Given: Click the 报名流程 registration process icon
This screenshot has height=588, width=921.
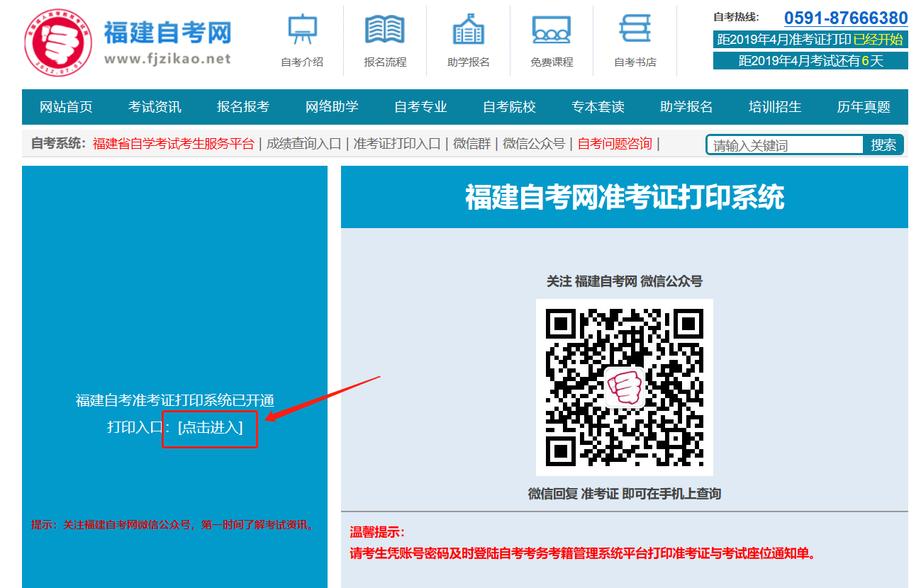Looking at the screenshot, I should tap(384, 39).
